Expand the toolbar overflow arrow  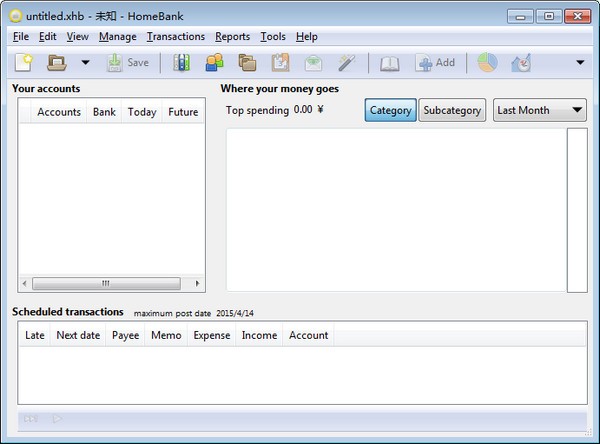tap(579, 63)
